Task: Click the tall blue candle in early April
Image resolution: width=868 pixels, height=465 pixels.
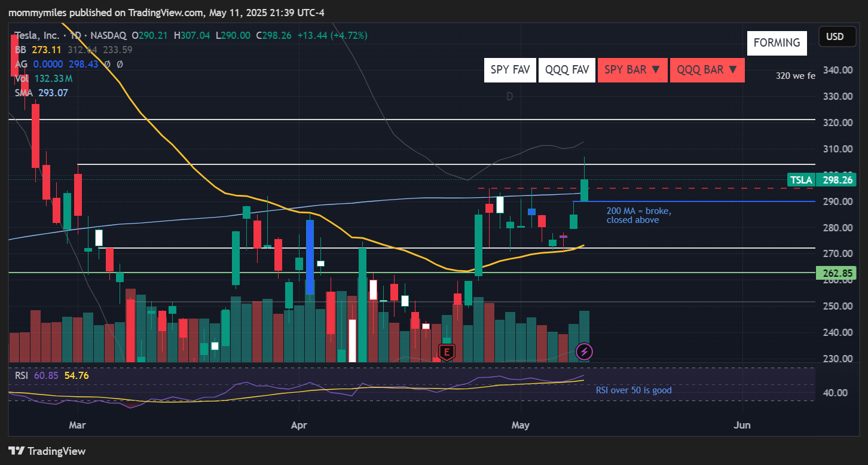Action: tap(310, 257)
